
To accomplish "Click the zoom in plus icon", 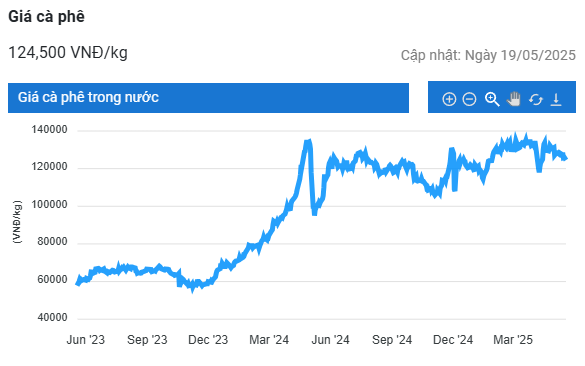I will coord(449,99).
